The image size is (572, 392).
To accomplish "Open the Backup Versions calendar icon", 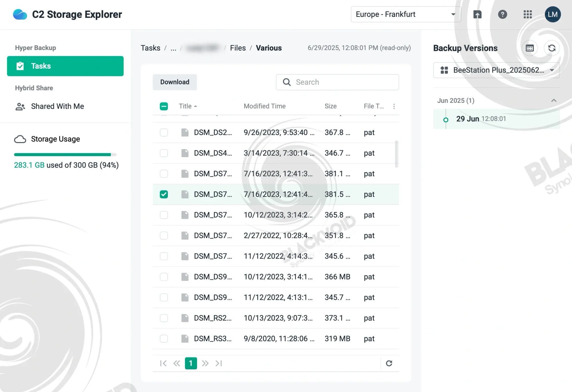I will coord(530,48).
